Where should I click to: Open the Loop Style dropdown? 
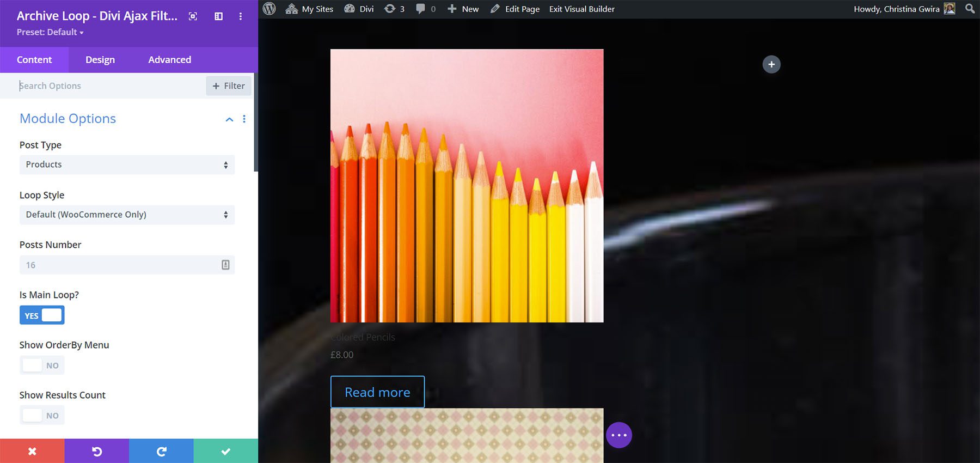(x=127, y=215)
